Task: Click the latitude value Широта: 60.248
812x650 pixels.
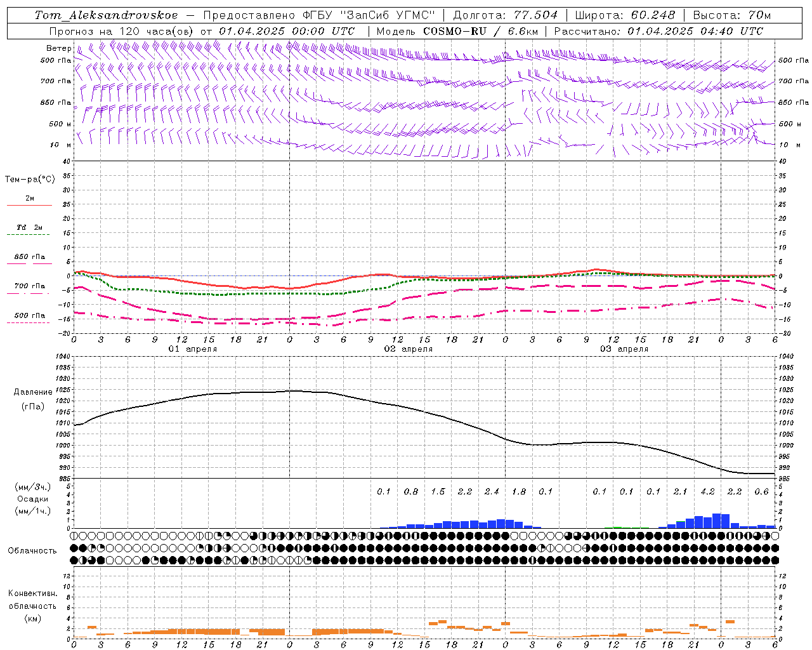Action: (626, 15)
